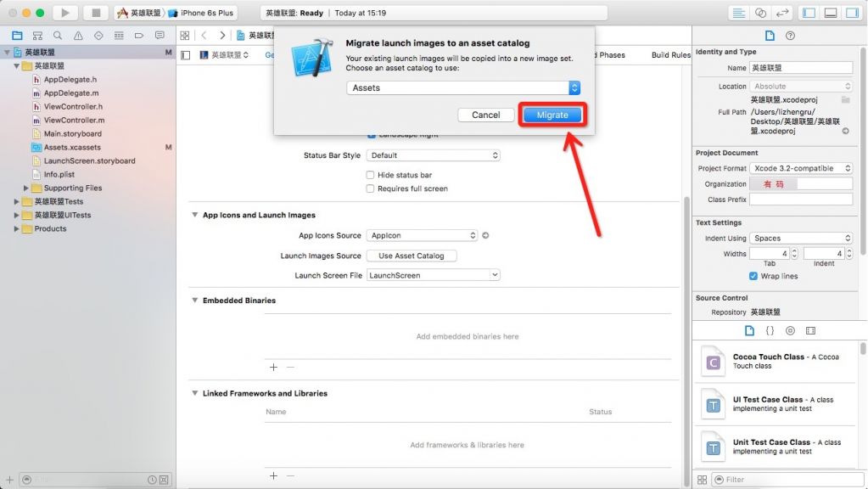Increase the Tab width stepper

coord(794,250)
